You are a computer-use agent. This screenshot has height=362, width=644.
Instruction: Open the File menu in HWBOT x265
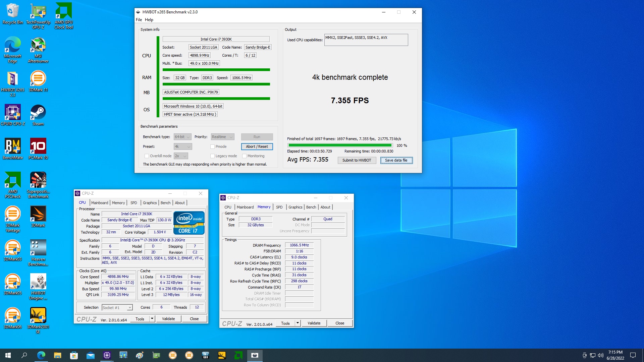(x=139, y=20)
